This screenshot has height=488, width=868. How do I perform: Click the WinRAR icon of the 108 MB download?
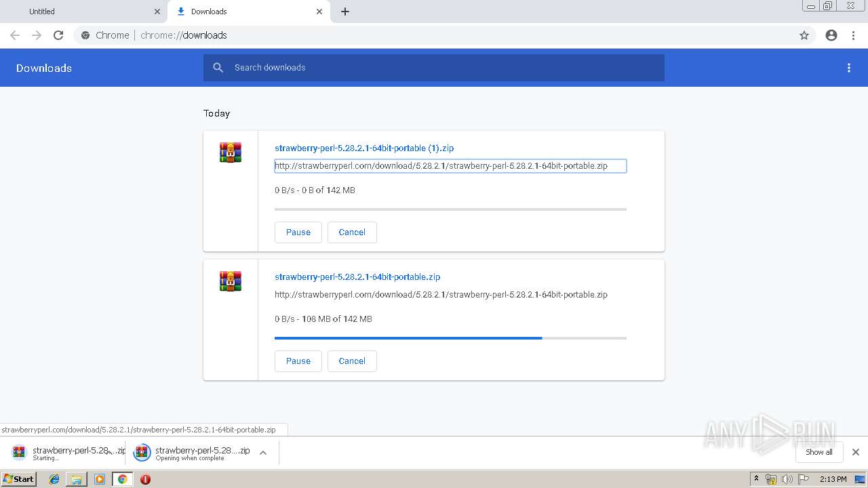(x=231, y=281)
